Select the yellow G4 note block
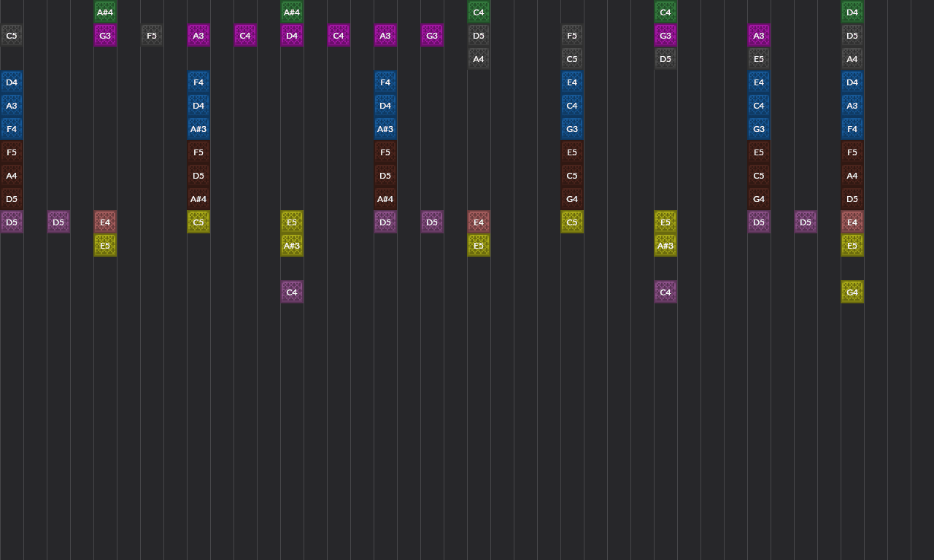Image resolution: width=934 pixels, height=560 pixels. [x=852, y=292]
